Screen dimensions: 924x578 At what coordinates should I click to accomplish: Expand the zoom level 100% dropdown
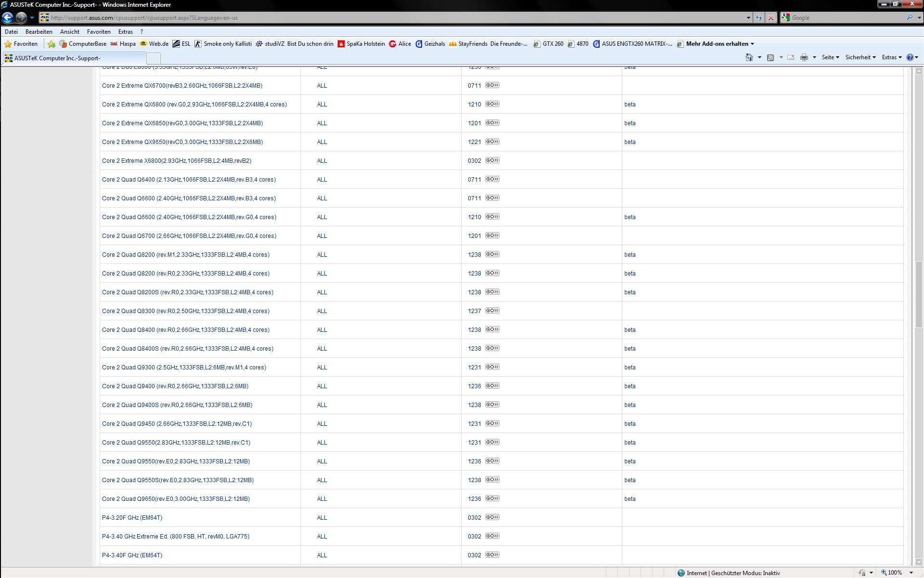pyautogui.click(x=911, y=573)
